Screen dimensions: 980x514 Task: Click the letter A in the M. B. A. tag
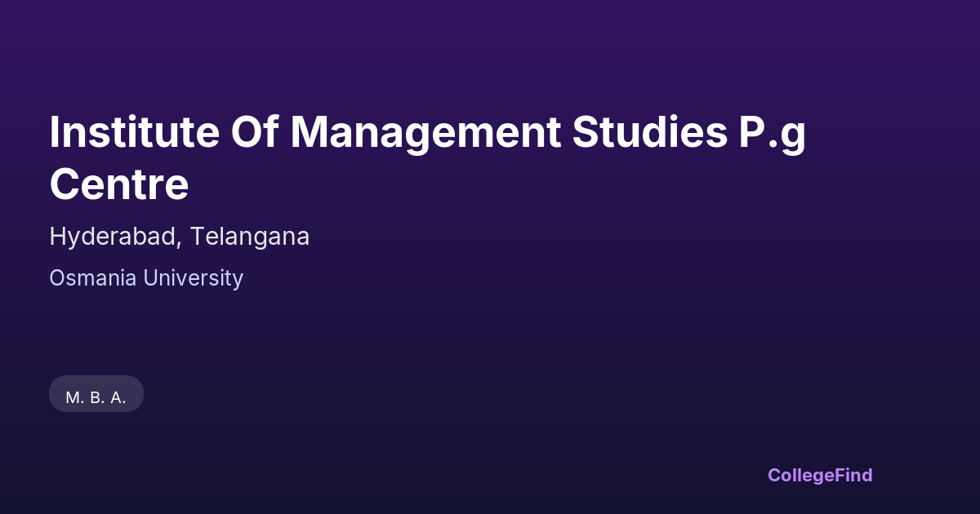click(x=116, y=397)
